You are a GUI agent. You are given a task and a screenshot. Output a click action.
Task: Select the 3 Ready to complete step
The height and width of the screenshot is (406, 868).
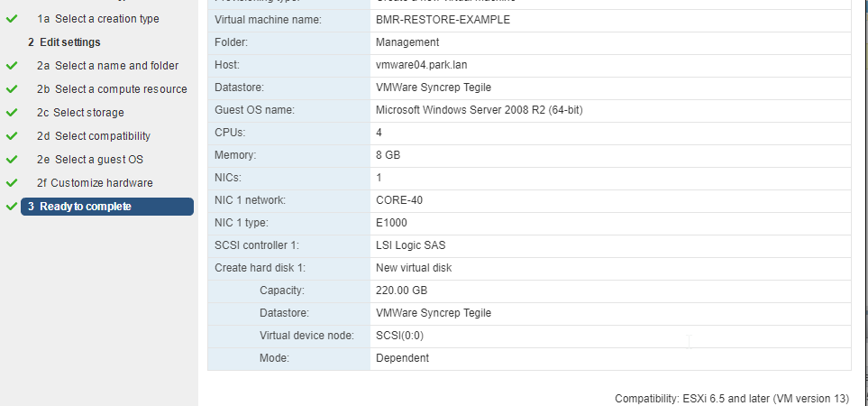pos(107,207)
